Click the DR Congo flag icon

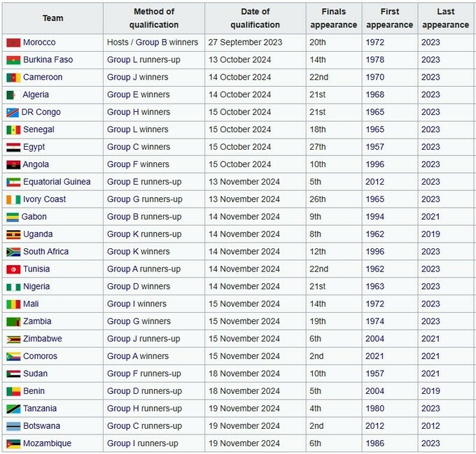coord(13,113)
